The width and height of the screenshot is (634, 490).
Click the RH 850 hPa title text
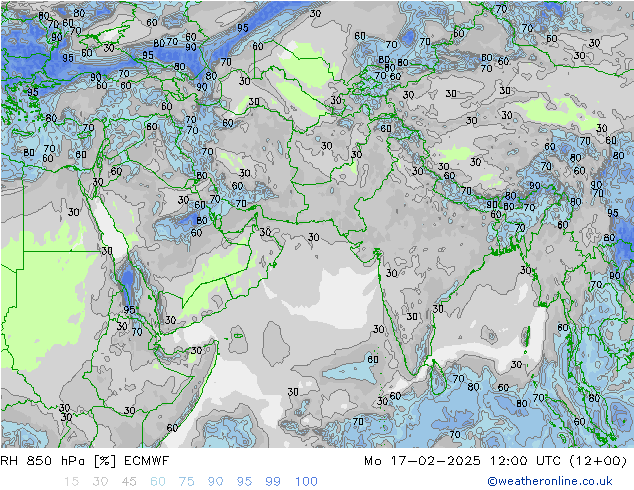click(43, 460)
